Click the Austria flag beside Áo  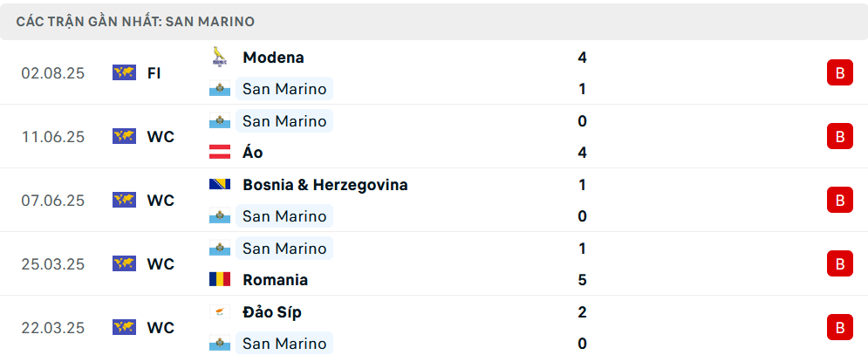point(219,153)
